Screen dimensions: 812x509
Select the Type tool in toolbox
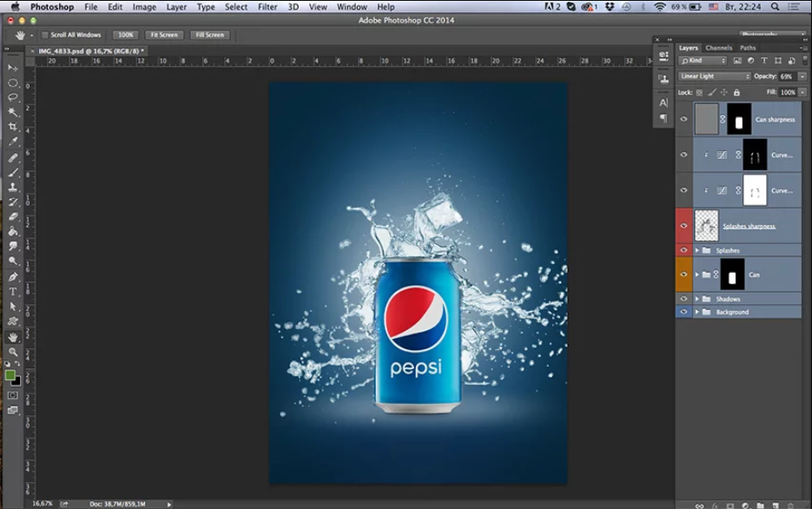(x=13, y=292)
